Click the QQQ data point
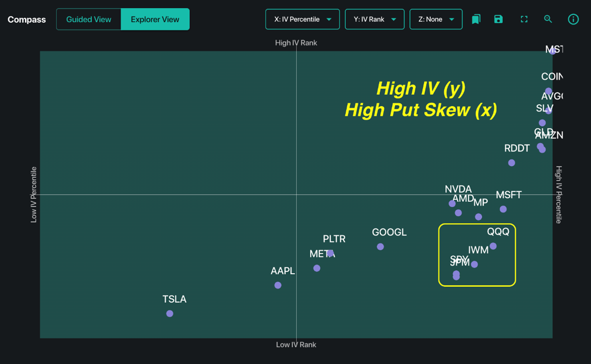This screenshot has height=364, width=591. (x=493, y=246)
